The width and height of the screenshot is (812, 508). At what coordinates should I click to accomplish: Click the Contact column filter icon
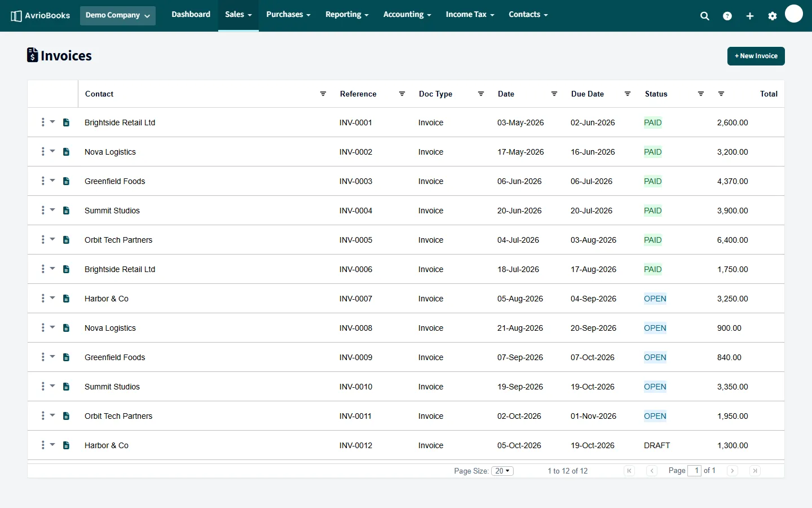323,94
